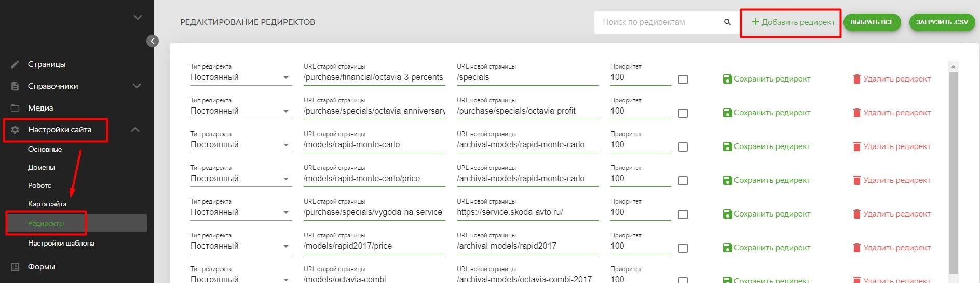Open Основные settings submenu
980x283 pixels.
(x=45, y=149)
